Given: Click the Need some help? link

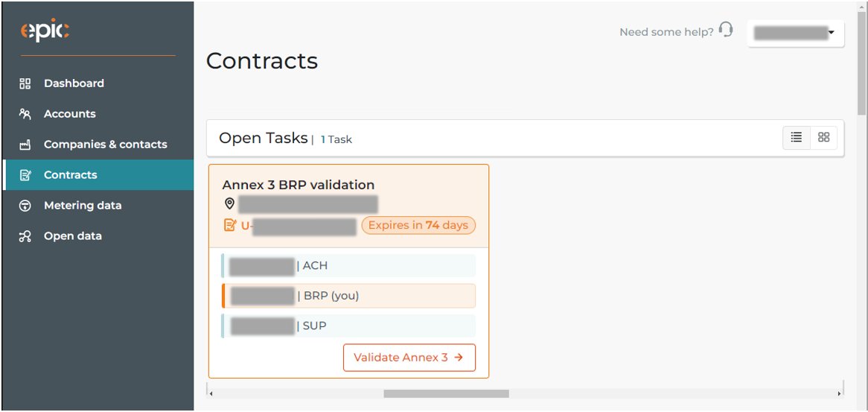Looking at the screenshot, I should [666, 32].
